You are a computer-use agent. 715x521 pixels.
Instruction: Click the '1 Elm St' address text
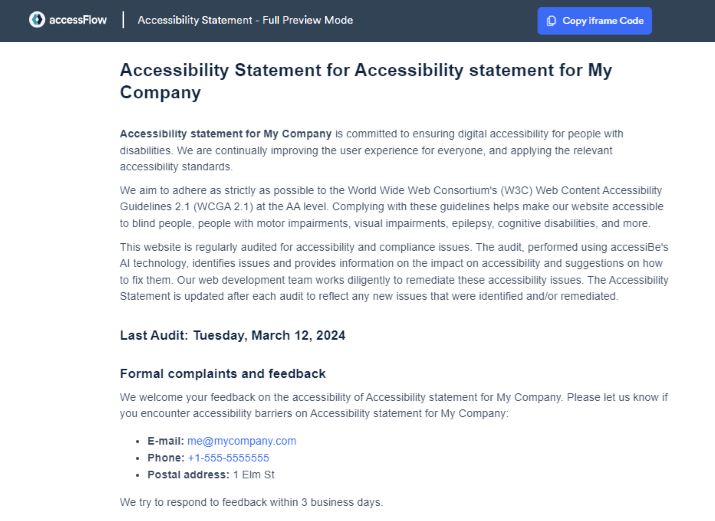(x=254, y=475)
